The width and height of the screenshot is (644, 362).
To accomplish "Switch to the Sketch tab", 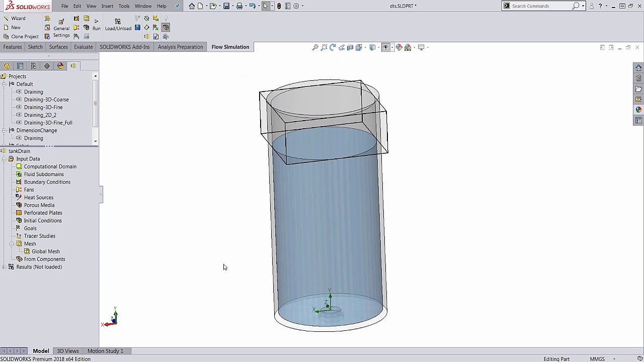I will 35,47.
